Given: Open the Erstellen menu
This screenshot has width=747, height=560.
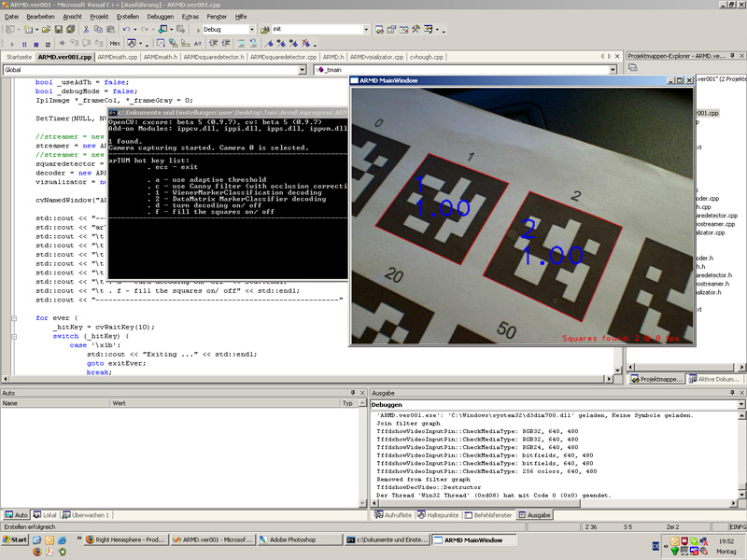Looking at the screenshot, I should point(128,17).
